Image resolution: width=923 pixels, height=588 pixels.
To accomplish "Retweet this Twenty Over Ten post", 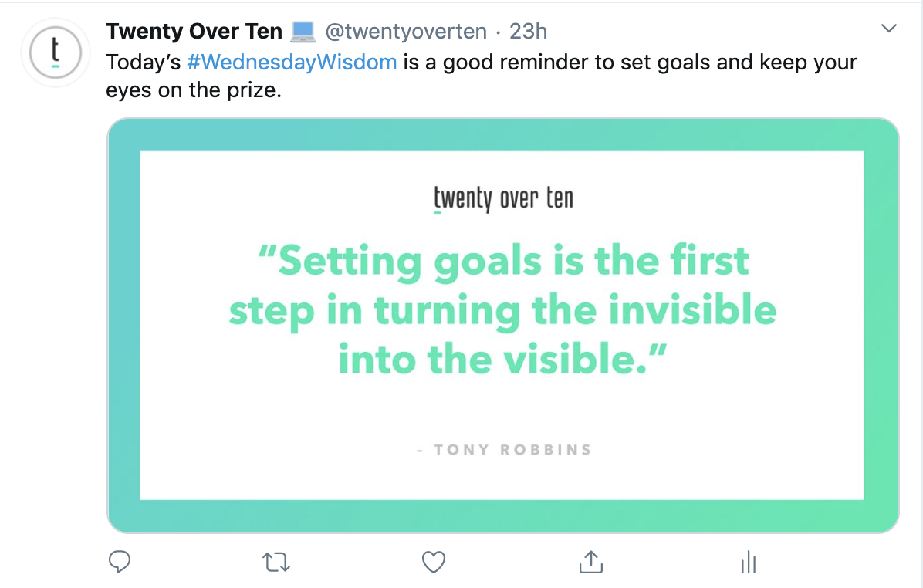I will tap(276, 563).
